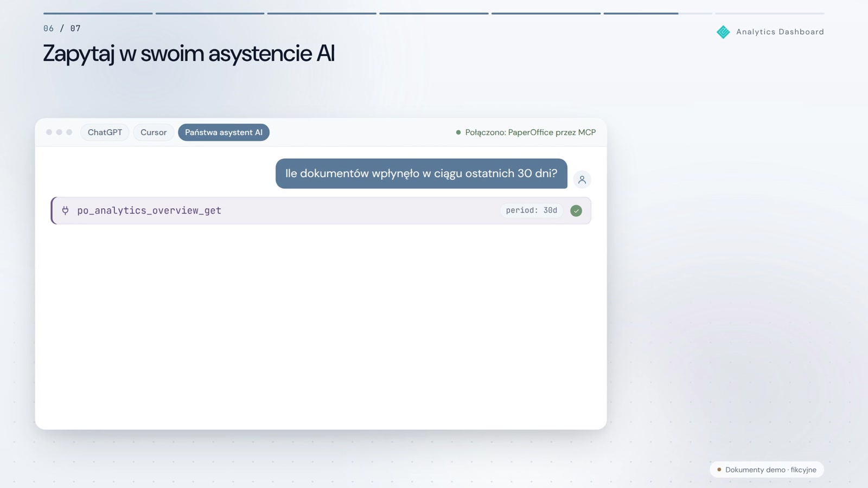Click the green checkmark success icon
Viewport: 868px width, 488px height.
tap(576, 210)
